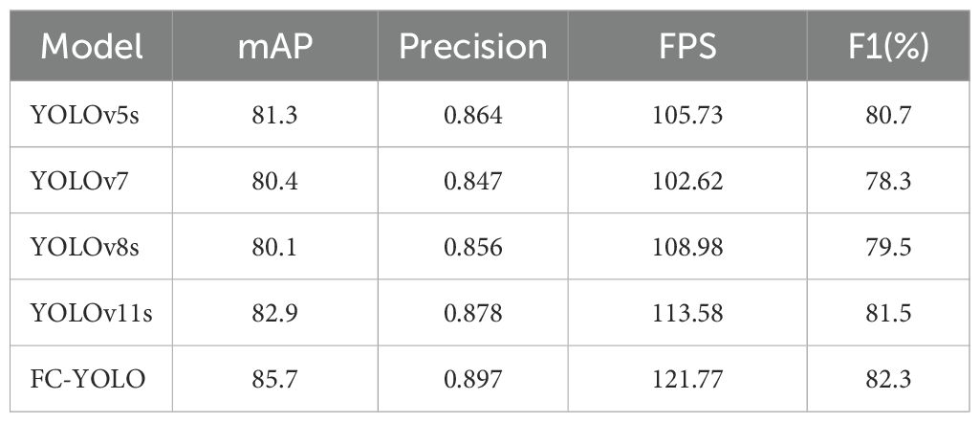The height and width of the screenshot is (422, 980).
Task: Click the FPS value 105.73
Action: click(687, 115)
